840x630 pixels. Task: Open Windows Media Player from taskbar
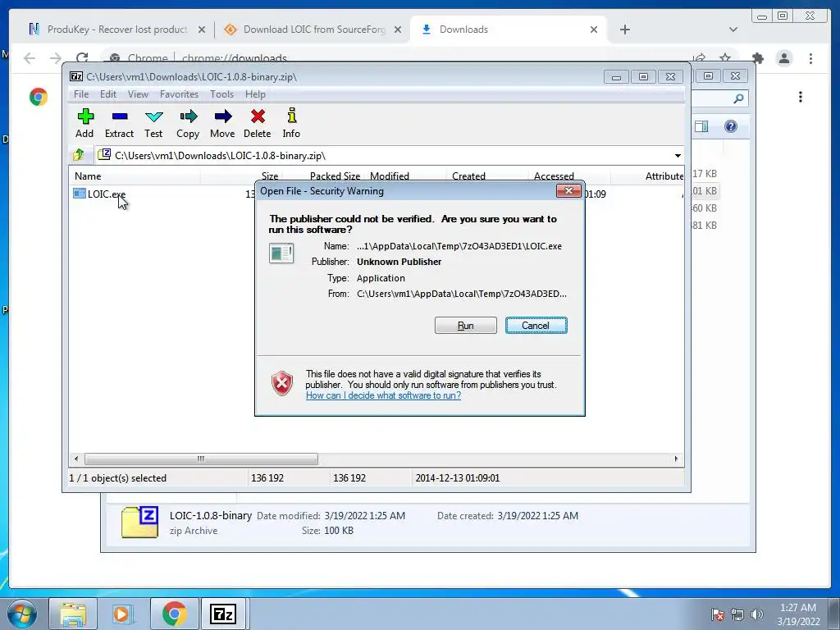(x=123, y=614)
